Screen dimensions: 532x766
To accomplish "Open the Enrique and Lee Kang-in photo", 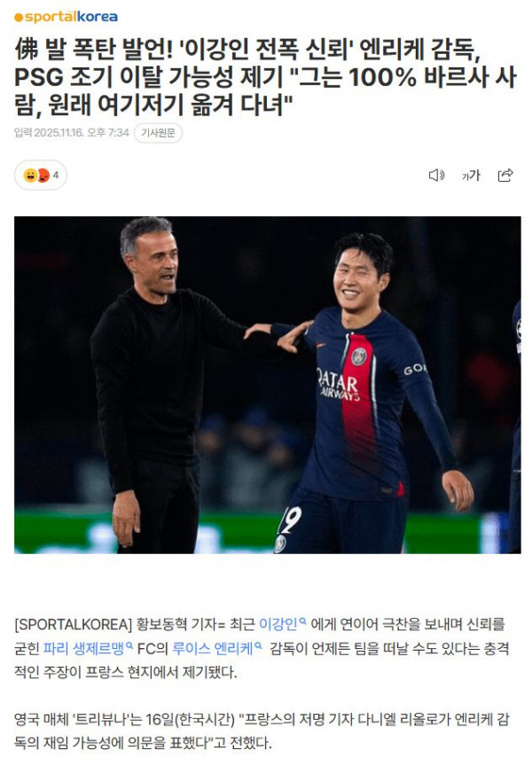I will click(267, 385).
